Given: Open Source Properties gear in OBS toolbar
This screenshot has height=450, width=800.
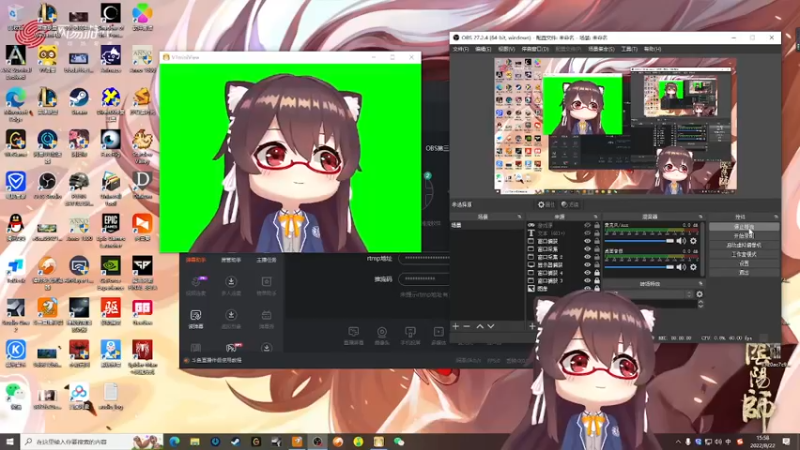Looking at the screenshot, I should coord(546,205).
